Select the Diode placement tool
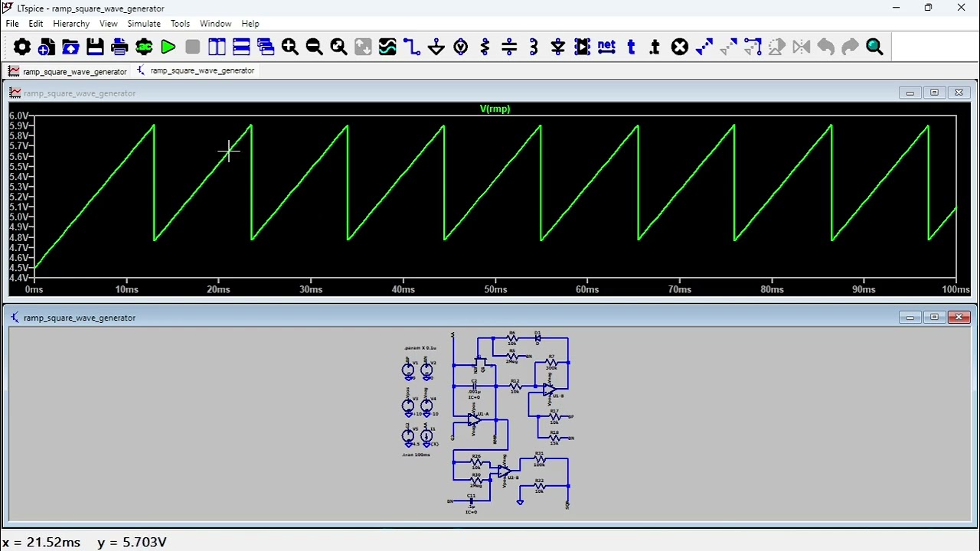 [x=558, y=47]
